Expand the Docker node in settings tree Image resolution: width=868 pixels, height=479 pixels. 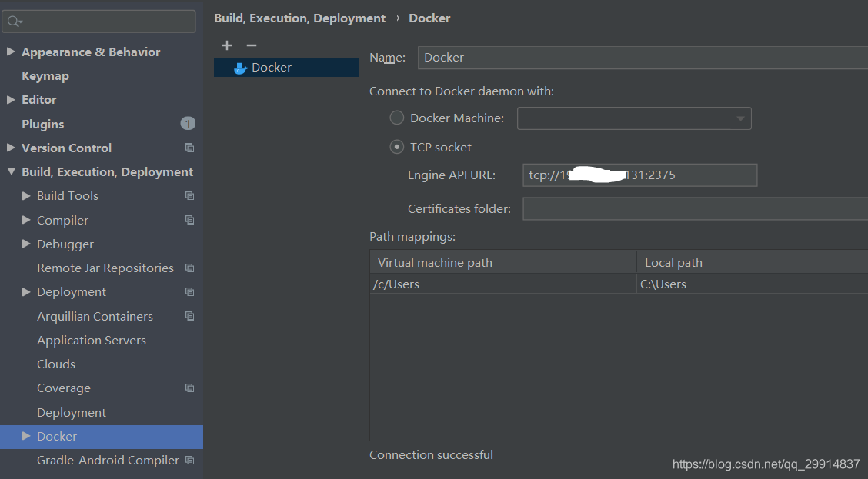(x=26, y=436)
